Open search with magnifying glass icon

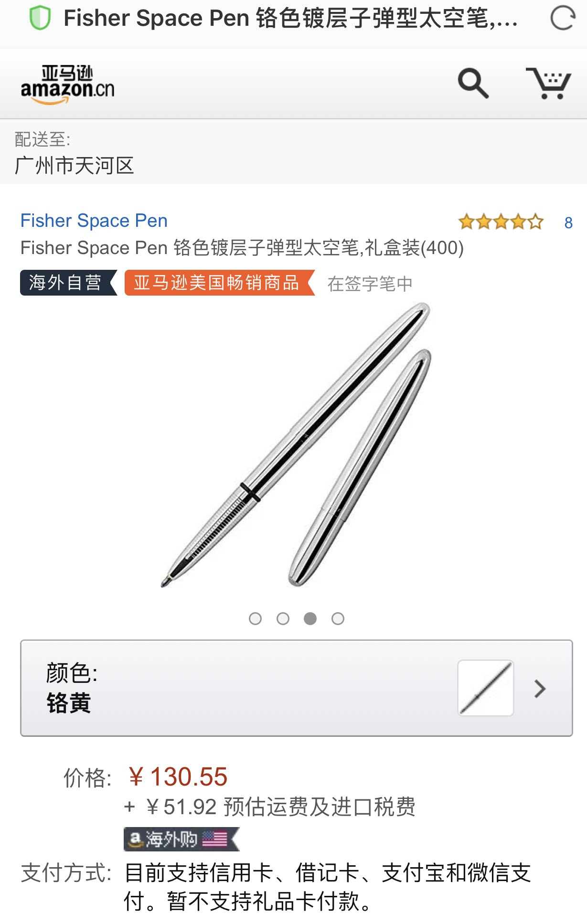click(x=473, y=83)
